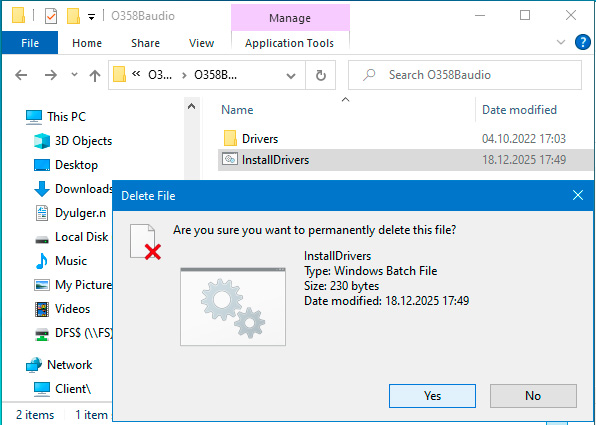Cancel deletion with the No button
The image size is (596, 425).
point(533,396)
